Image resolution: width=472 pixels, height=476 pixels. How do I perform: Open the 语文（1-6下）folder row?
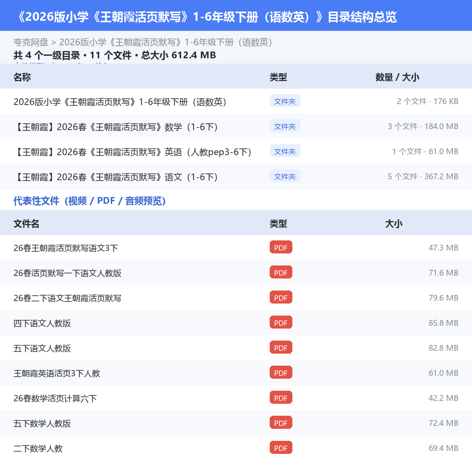tap(236, 176)
